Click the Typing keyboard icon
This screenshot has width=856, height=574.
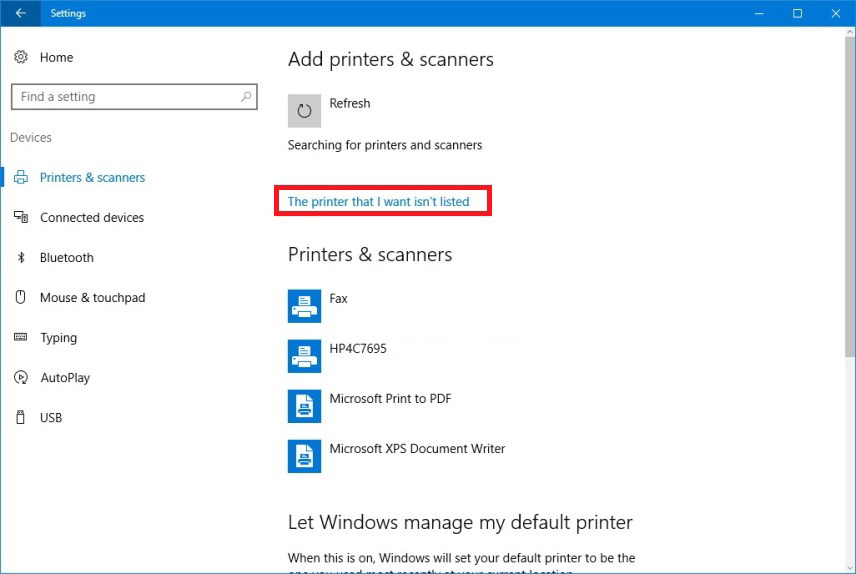[x=21, y=337]
